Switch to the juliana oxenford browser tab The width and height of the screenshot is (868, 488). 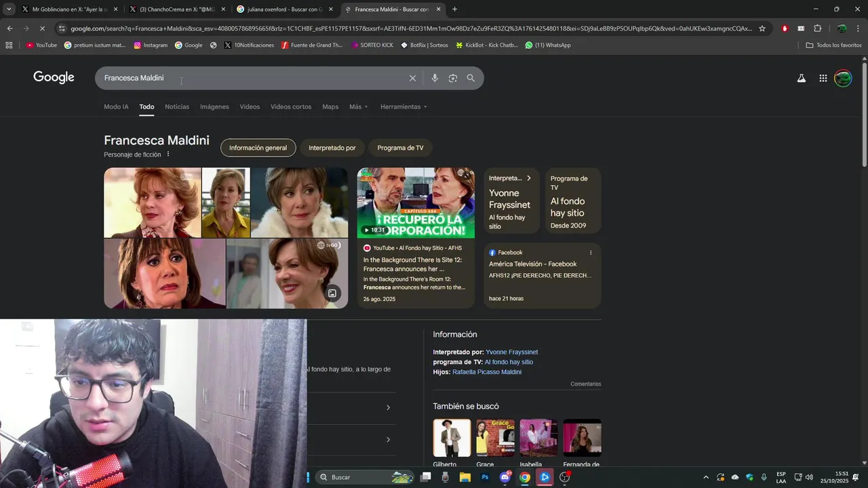point(285,9)
